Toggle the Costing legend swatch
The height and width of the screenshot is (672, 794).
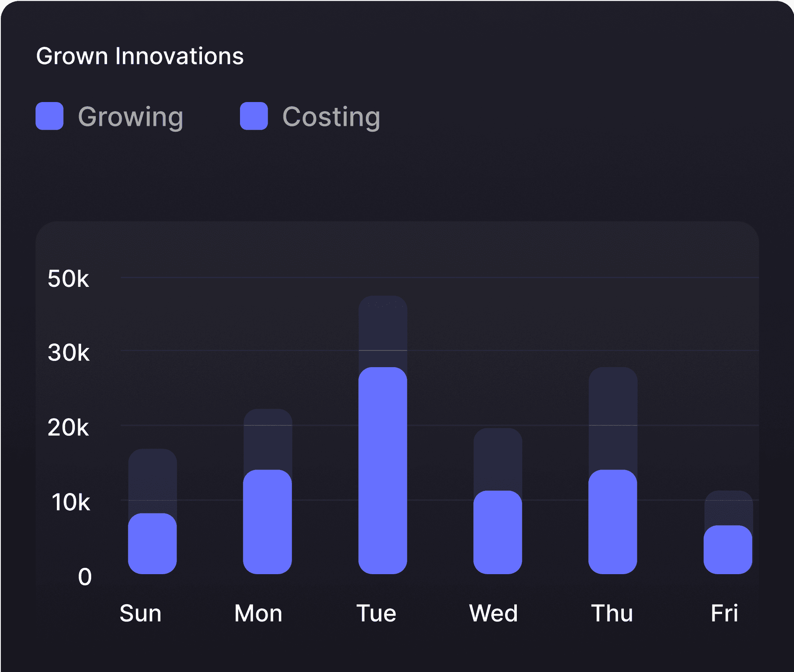254,116
